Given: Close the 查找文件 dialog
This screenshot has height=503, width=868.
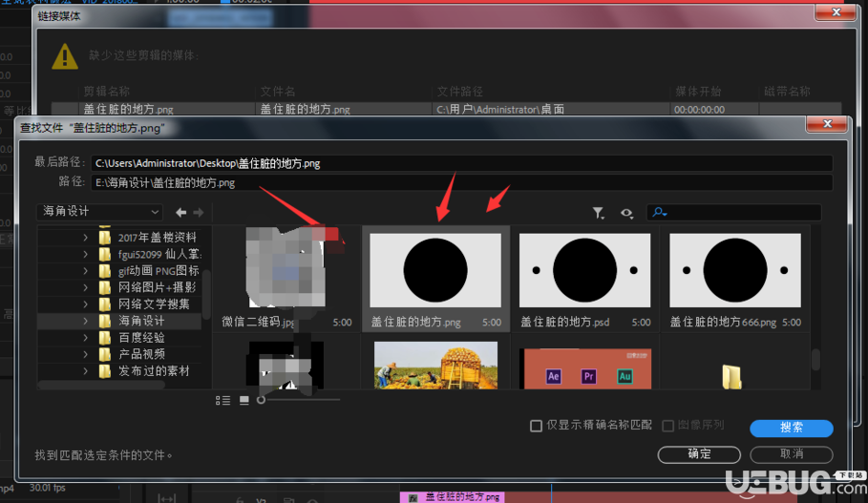Looking at the screenshot, I should pos(827,124).
